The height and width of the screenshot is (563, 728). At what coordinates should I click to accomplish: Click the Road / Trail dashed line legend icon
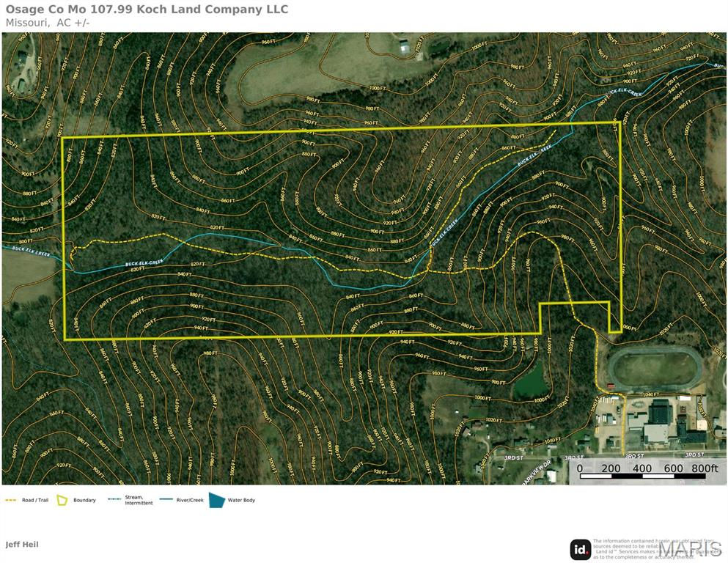[11, 501]
